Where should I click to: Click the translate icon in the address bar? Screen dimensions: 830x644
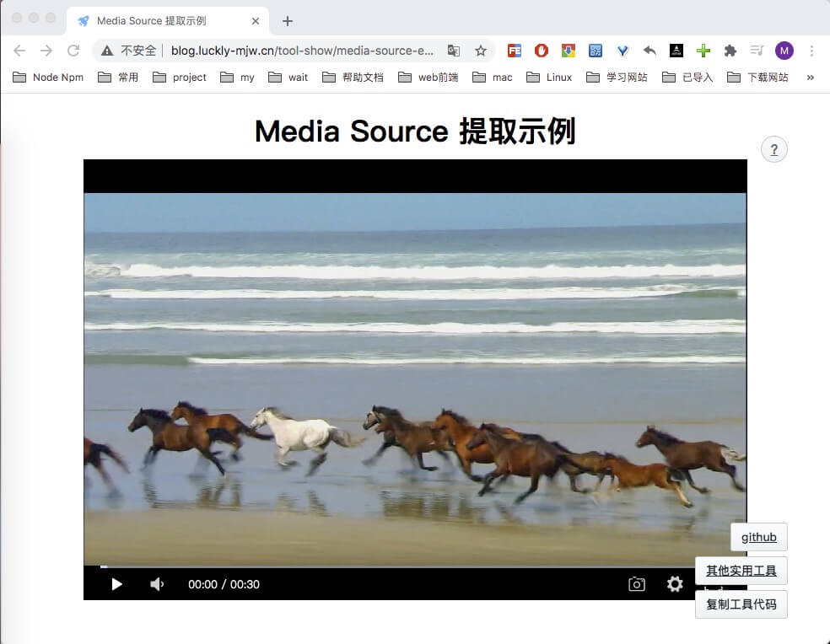tap(454, 51)
